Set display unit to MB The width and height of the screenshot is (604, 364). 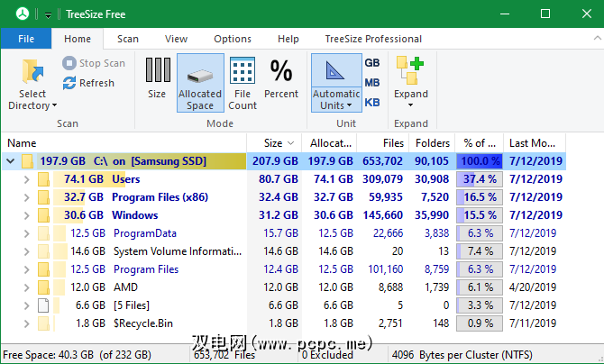click(371, 83)
